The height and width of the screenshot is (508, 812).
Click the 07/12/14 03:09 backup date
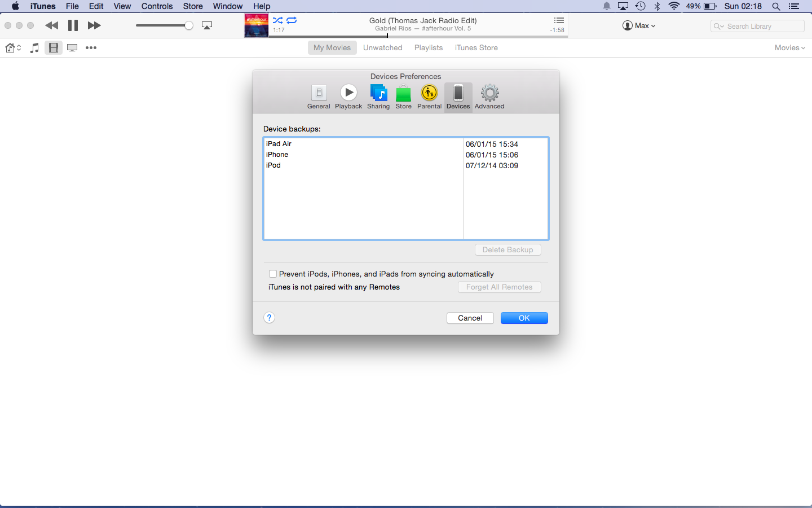492,165
